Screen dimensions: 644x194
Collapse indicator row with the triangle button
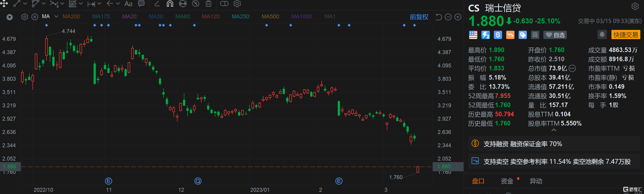click(x=9, y=17)
